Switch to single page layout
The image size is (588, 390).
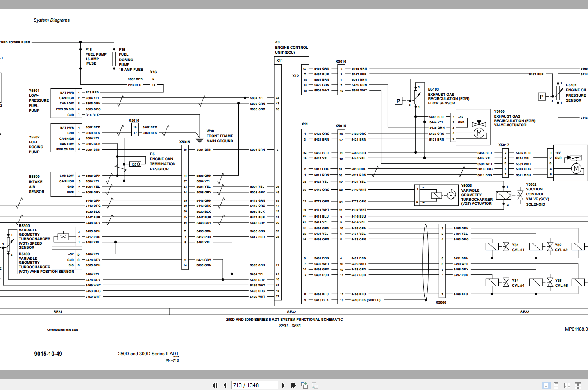(546, 385)
